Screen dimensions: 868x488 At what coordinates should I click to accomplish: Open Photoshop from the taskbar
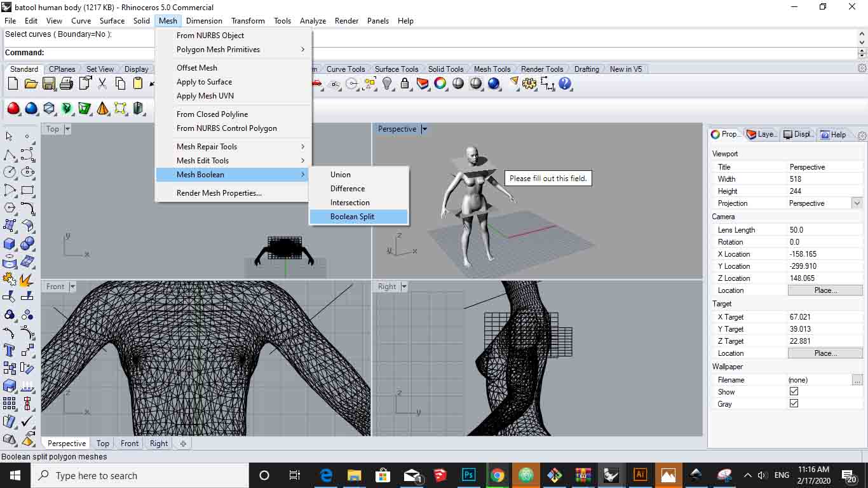pyautogui.click(x=469, y=475)
